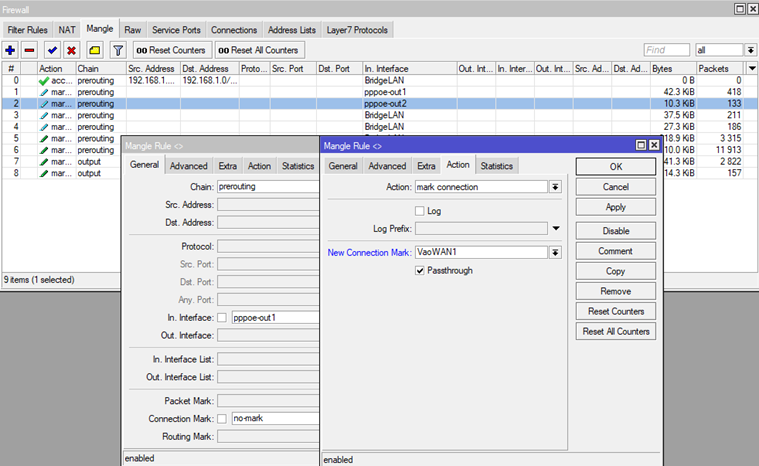
Task: Click the yellow comment note icon
Action: [94, 50]
